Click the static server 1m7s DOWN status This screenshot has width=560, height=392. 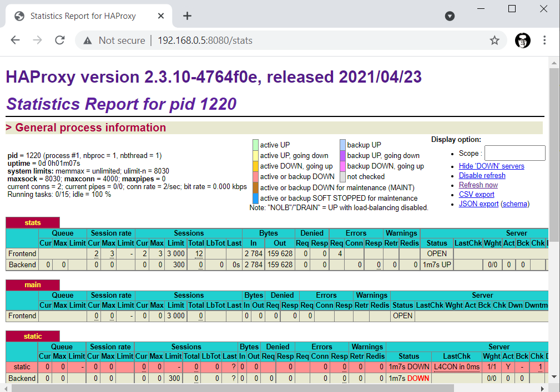tap(409, 366)
